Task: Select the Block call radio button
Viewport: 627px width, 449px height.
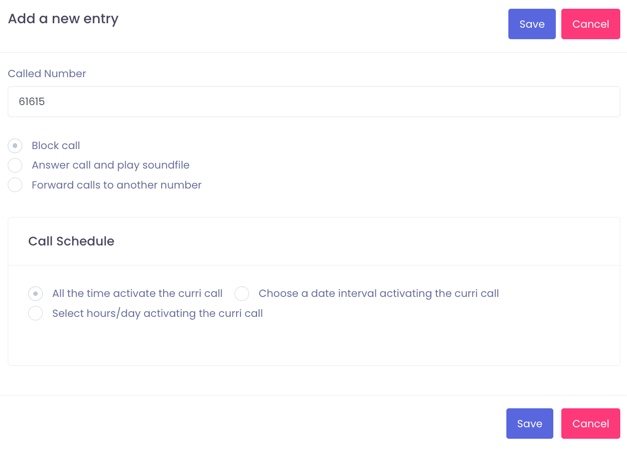Action: pyautogui.click(x=15, y=146)
